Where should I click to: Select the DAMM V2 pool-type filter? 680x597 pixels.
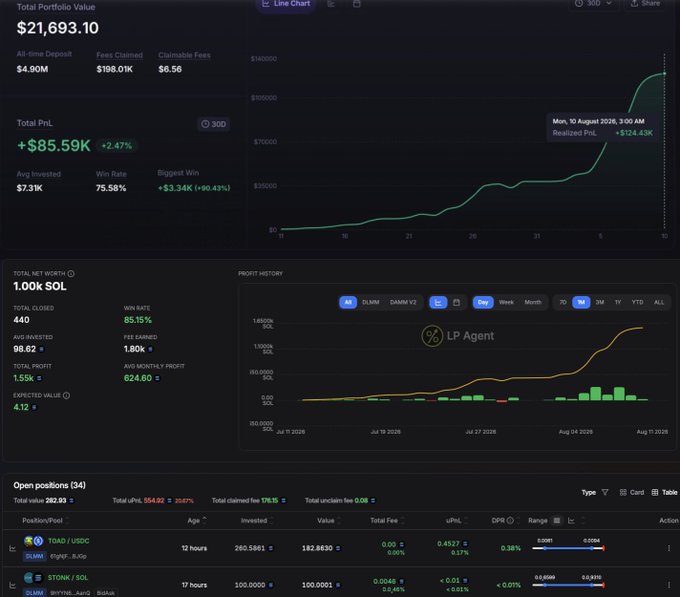(403, 302)
